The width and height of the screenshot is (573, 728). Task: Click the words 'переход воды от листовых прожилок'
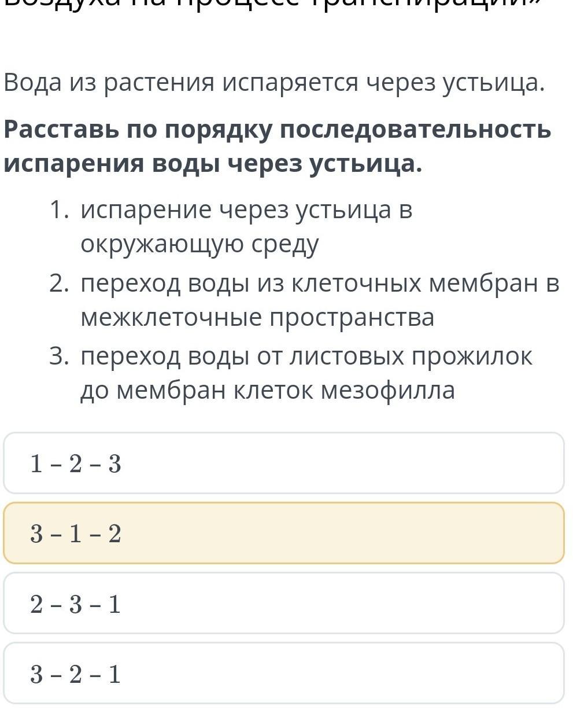[306, 356]
